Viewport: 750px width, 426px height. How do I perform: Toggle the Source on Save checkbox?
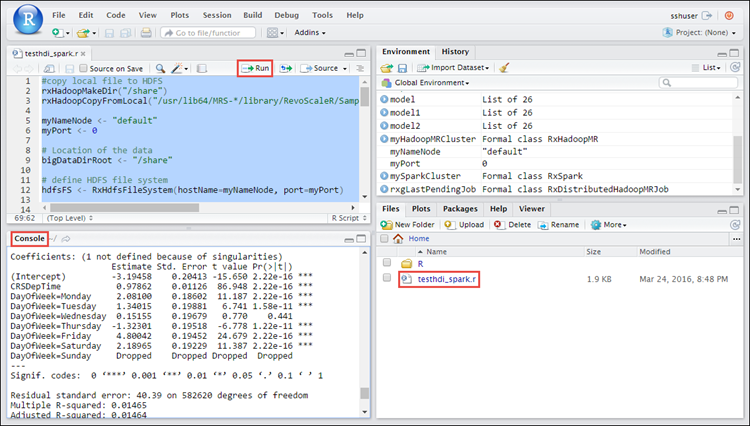(82, 68)
